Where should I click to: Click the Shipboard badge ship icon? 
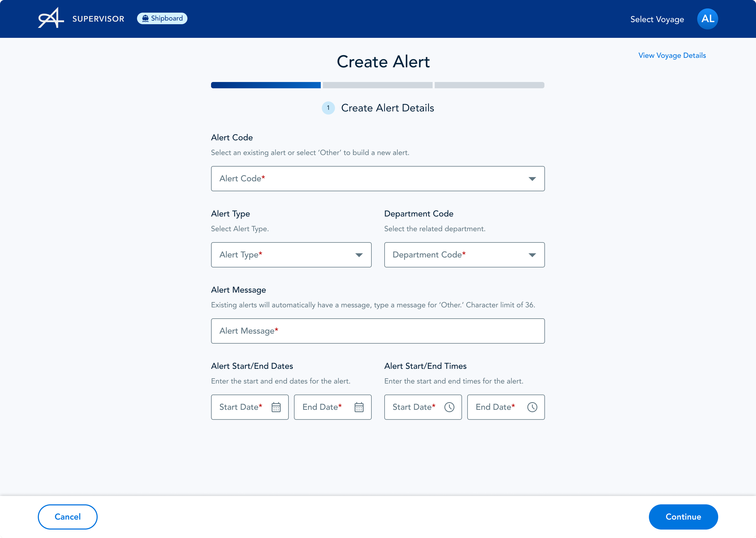click(145, 18)
